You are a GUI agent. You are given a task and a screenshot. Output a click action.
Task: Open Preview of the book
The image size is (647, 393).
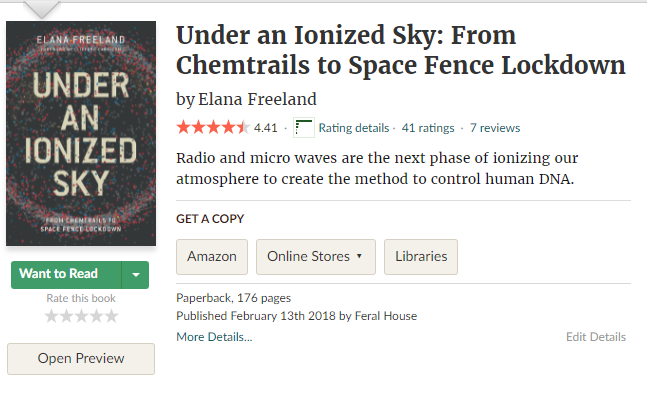(x=81, y=359)
